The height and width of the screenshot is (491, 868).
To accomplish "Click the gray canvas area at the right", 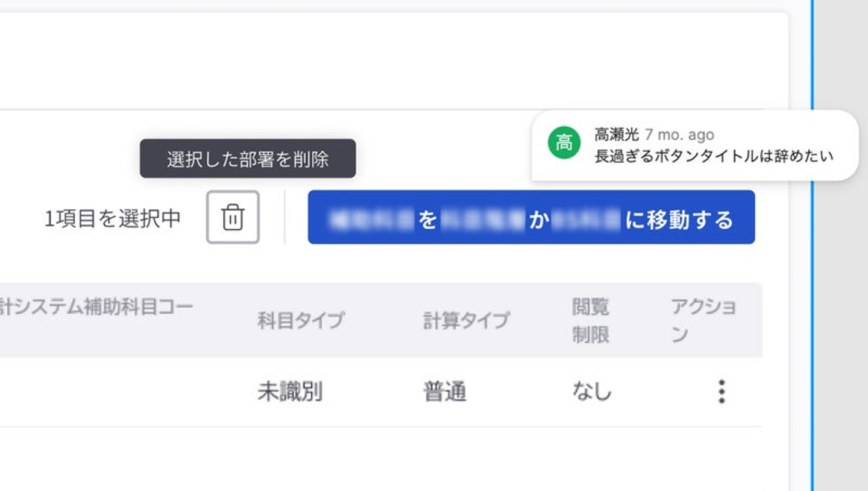I will pyautogui.click(x=841, y=302).
